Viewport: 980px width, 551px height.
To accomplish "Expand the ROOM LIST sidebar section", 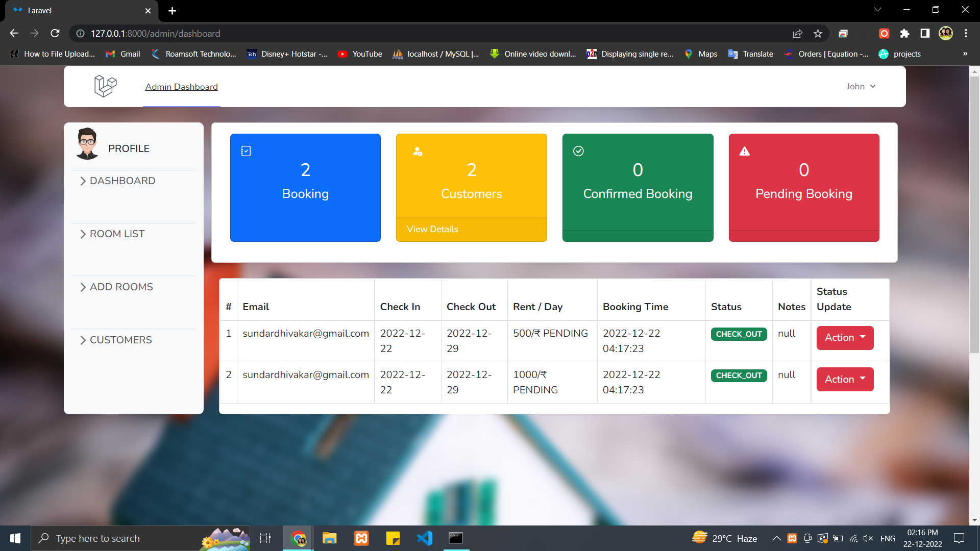I will [x=117, y=234].
